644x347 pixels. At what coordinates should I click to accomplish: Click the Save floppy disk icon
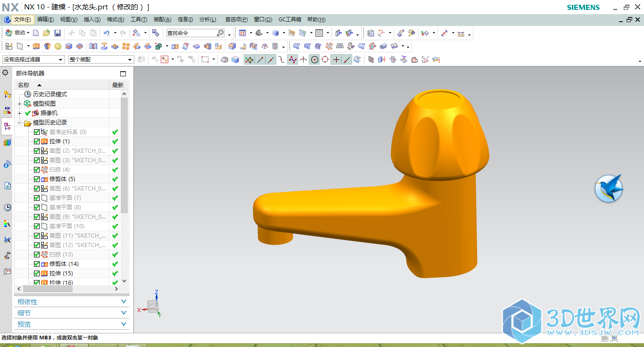(58, 33)
